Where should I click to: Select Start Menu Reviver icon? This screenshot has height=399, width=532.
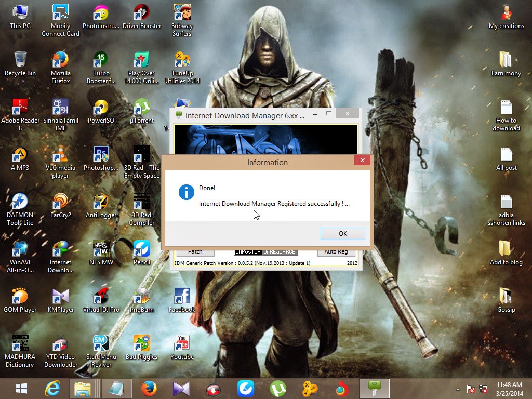(x=101, y=351)
